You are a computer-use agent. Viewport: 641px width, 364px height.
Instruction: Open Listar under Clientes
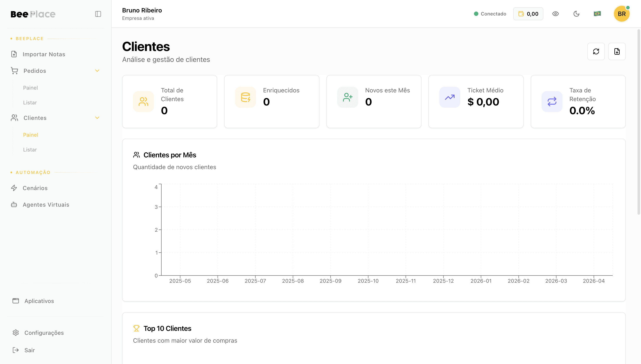pos(30,150)
